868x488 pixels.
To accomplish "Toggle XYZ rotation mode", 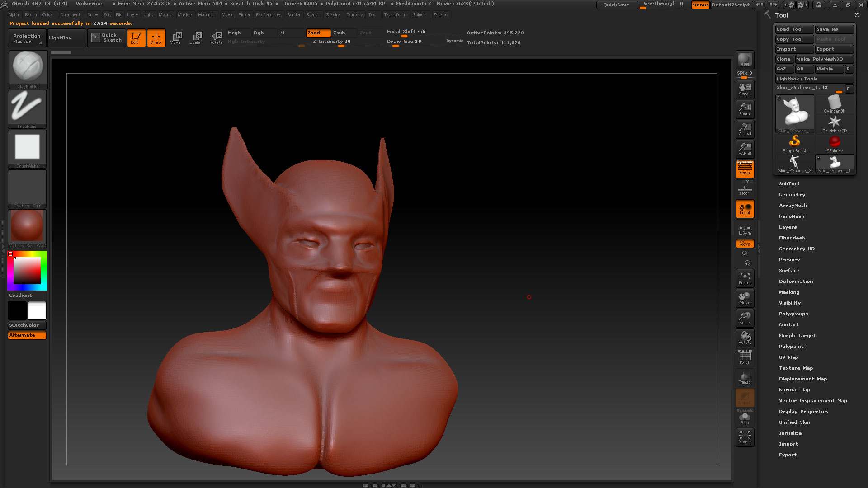I will click(x=745, y=244).
